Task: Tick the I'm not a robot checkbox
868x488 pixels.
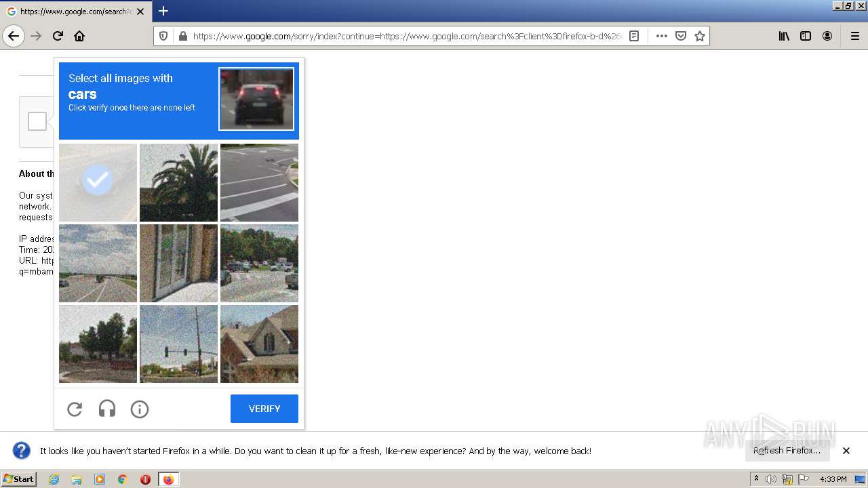Action: click(37, 121)
